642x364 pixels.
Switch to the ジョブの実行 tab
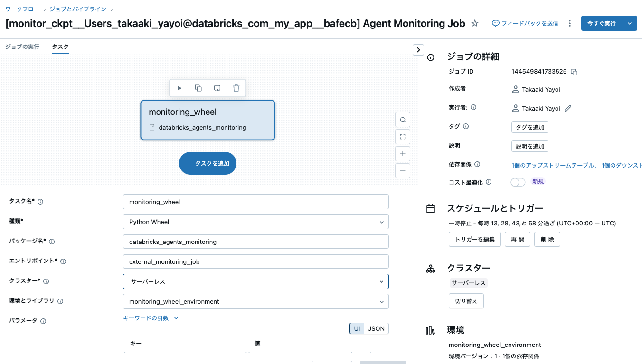click(x=22, y=47)
